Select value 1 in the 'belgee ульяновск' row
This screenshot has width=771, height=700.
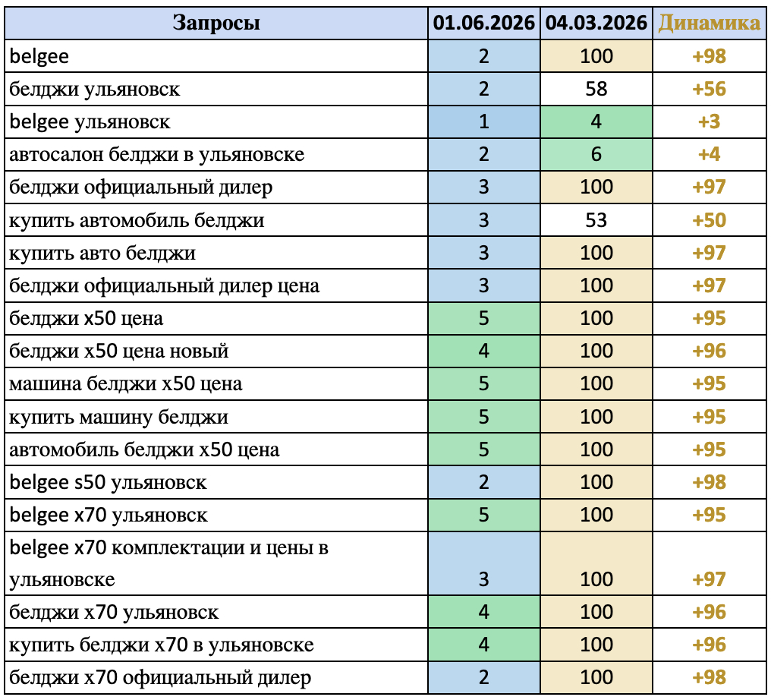tap(484, 121)
